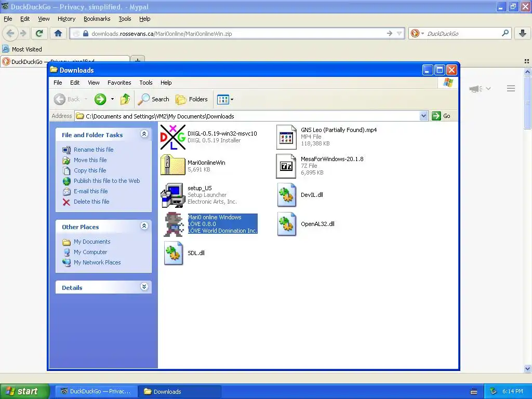Select the OpenAL32.dll file icon
The height and width of the screenshot is (399, 532).
pos(287,224)
